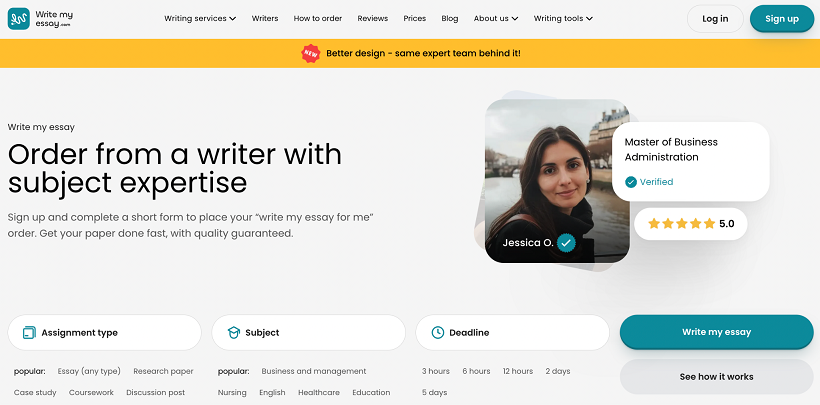This screenshot has width=820, height=405.
Task: Click the Subject graduation cap icon
Action: [234, 332]
